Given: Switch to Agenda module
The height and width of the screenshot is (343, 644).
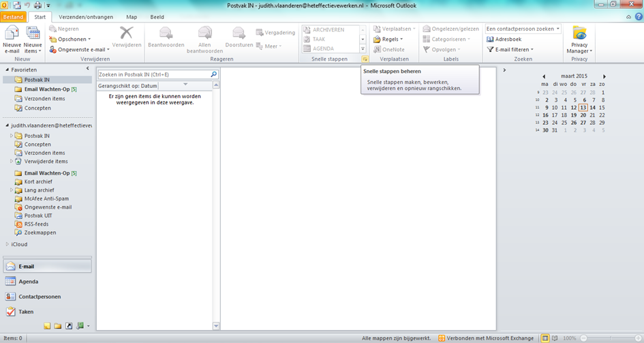Looking at the screenshot, I should [47, 282].
